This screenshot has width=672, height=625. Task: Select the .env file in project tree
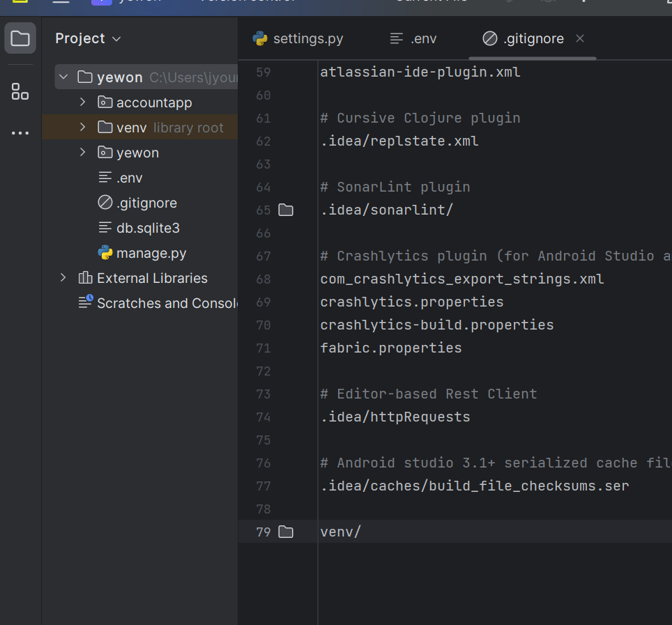point(130,178)
